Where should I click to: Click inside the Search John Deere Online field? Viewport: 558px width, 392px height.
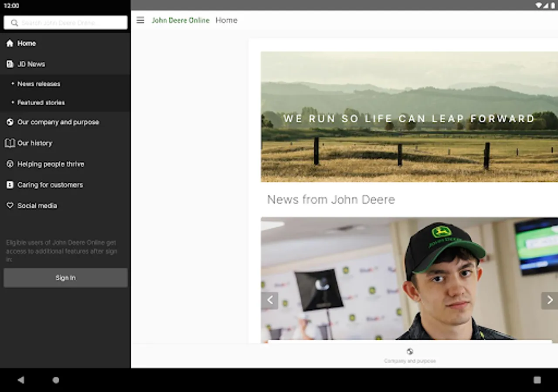tap(65, 22)
